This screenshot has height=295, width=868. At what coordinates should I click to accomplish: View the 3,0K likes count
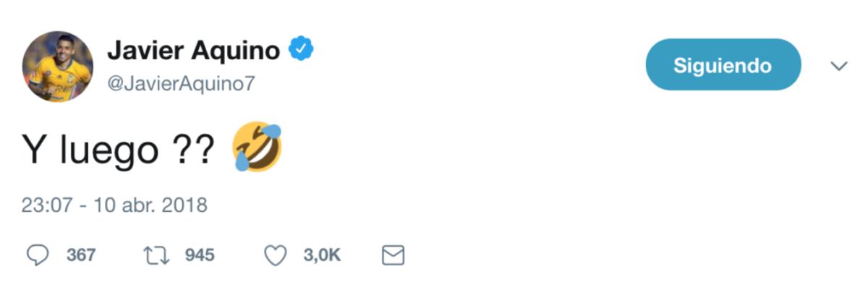point(322,255)
